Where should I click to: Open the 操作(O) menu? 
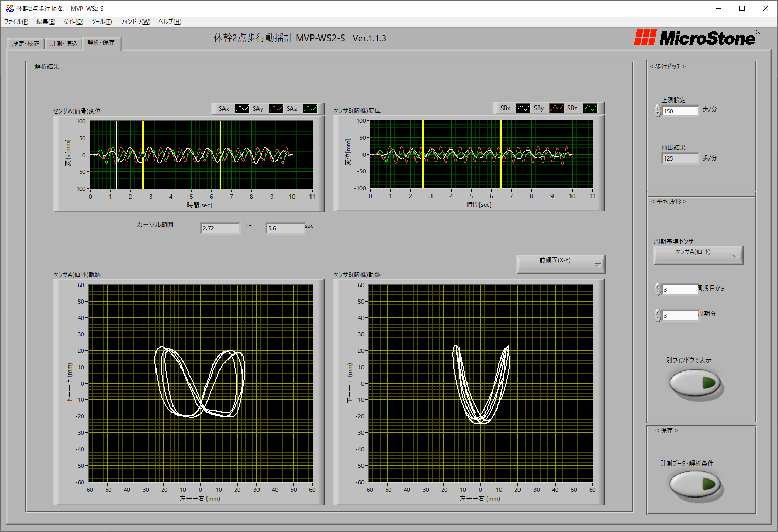pos(73,22)
